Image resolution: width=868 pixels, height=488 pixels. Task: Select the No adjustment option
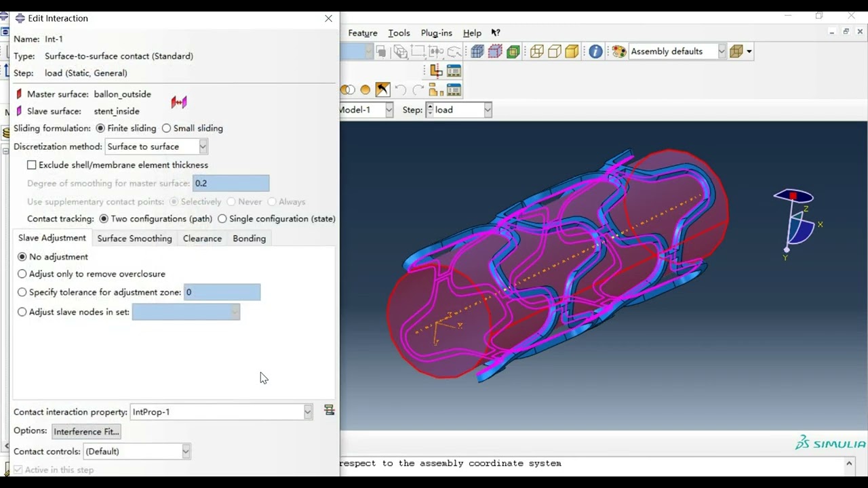click(x=22, y=257)
